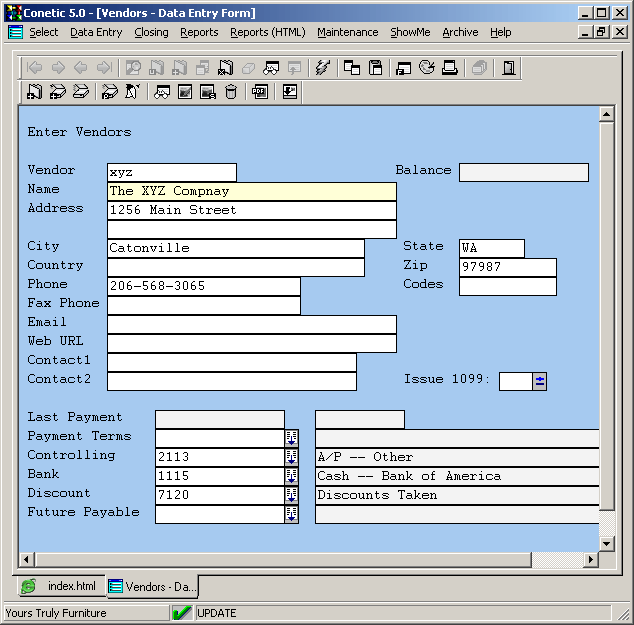Open the Bank account lookup dropdown
Viewport: 634px width, 625px height.
pos(292,475)
